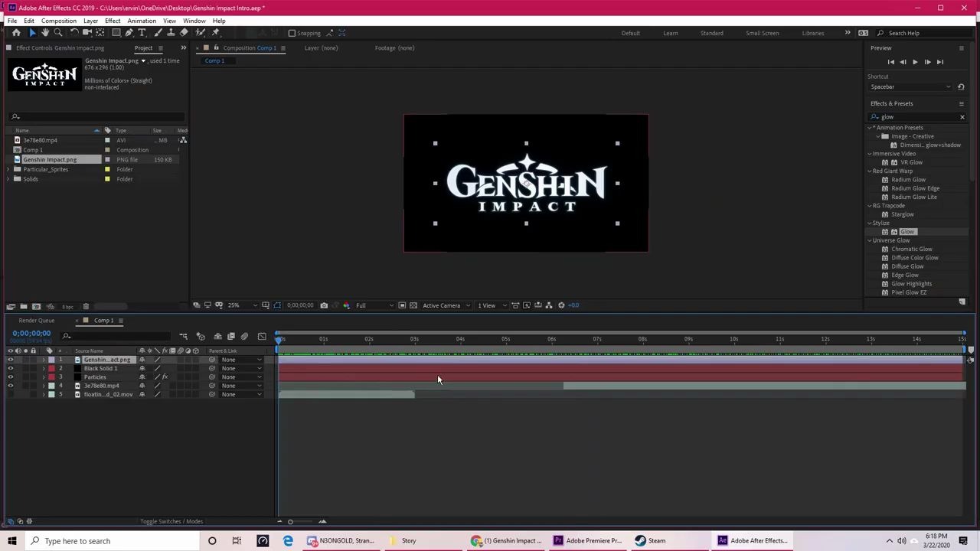Hide the 3e78e80.mp4 layer
The image size is (980, 551).
[x=11, y=386]
